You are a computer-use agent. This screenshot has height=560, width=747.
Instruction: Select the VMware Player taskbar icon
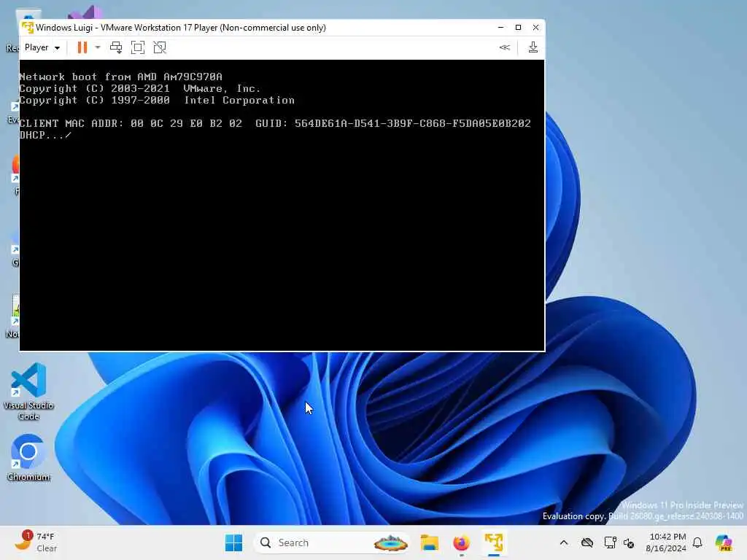coord(494,542)
